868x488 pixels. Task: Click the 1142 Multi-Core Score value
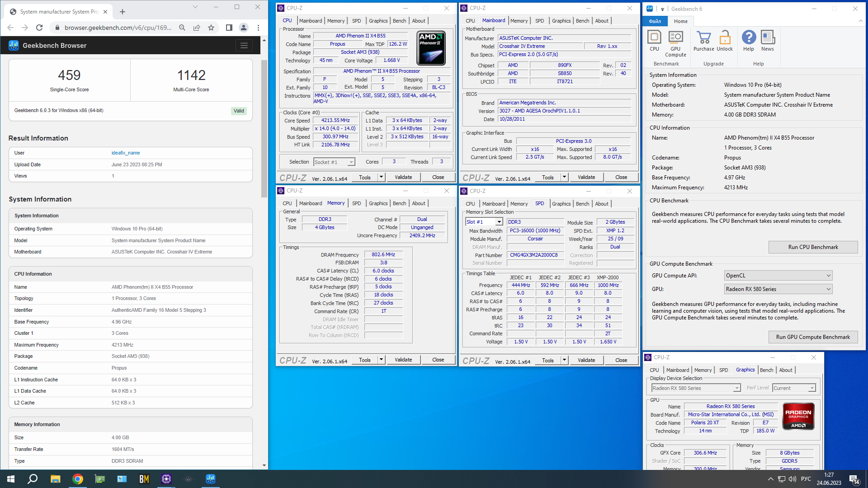pos(191,75)
